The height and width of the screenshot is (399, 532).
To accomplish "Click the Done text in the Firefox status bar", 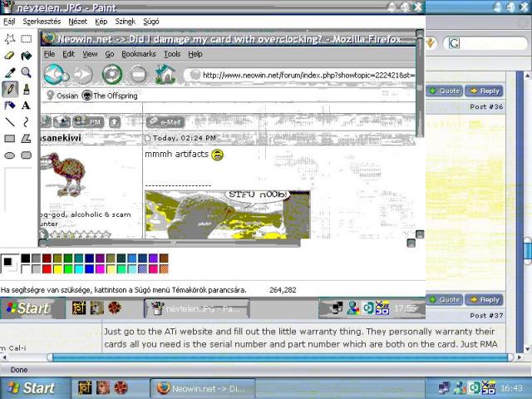I will (x=19, y=370).
